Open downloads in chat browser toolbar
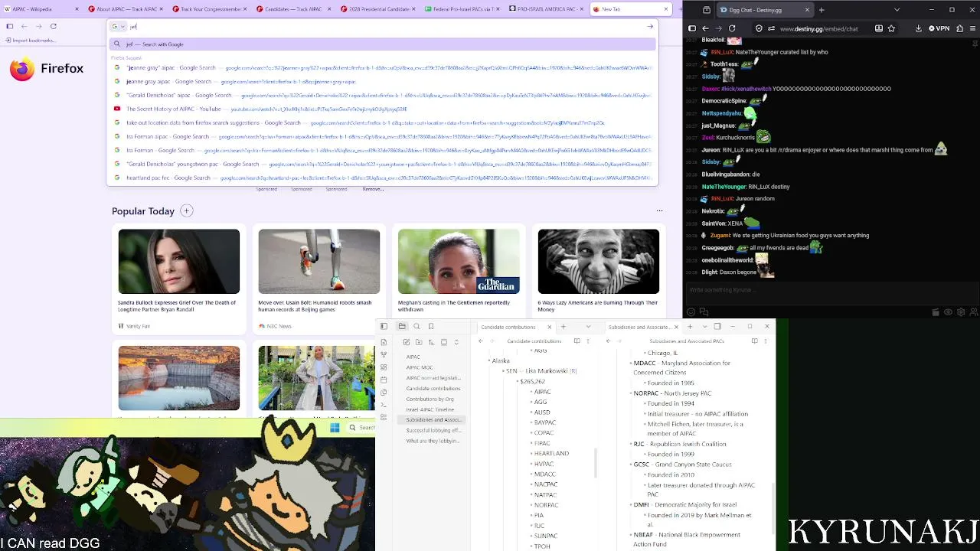 point(918,28)
